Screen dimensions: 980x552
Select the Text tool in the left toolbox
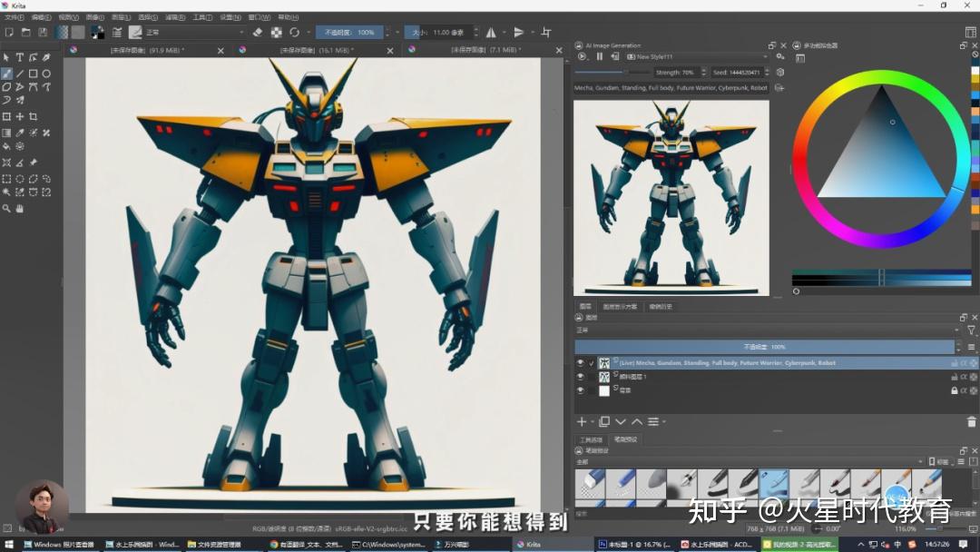click(21, 56)
